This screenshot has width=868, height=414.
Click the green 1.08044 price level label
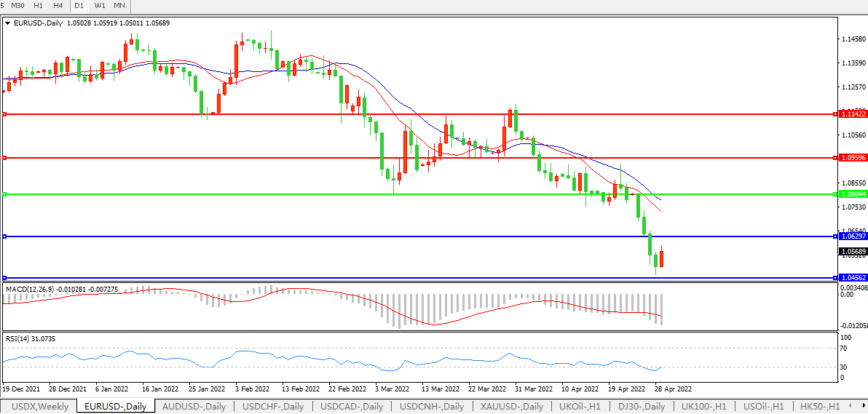[853, 194]
